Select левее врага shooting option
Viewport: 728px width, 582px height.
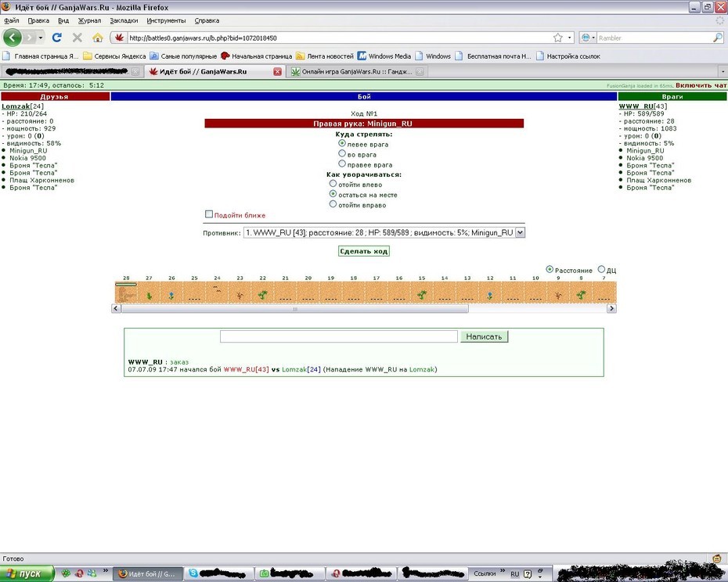pos(342,144)
